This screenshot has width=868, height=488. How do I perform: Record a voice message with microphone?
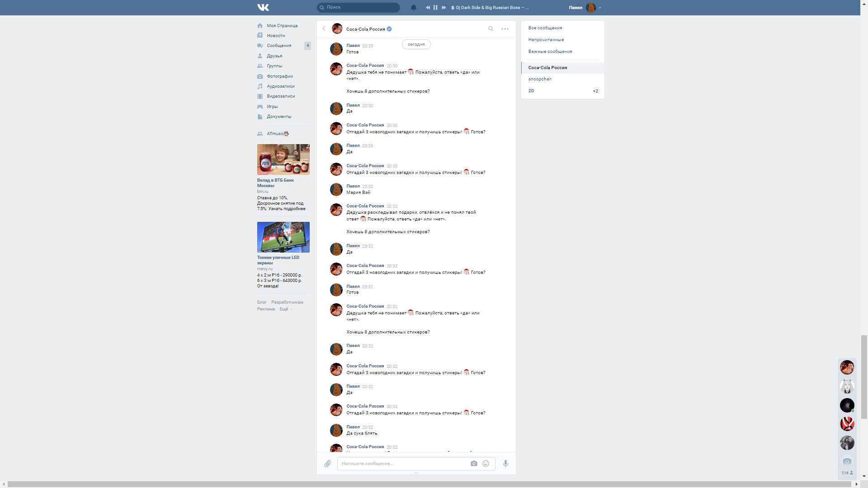[505, 464]
